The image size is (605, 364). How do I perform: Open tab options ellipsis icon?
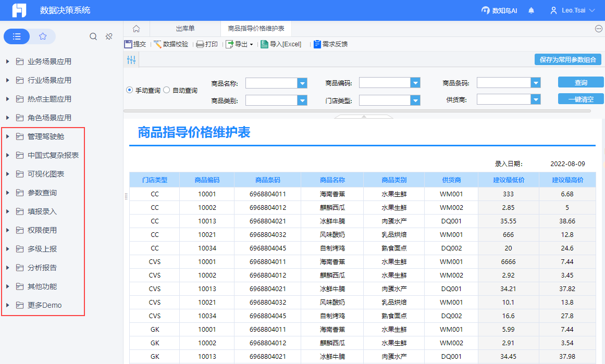(598, 29)
